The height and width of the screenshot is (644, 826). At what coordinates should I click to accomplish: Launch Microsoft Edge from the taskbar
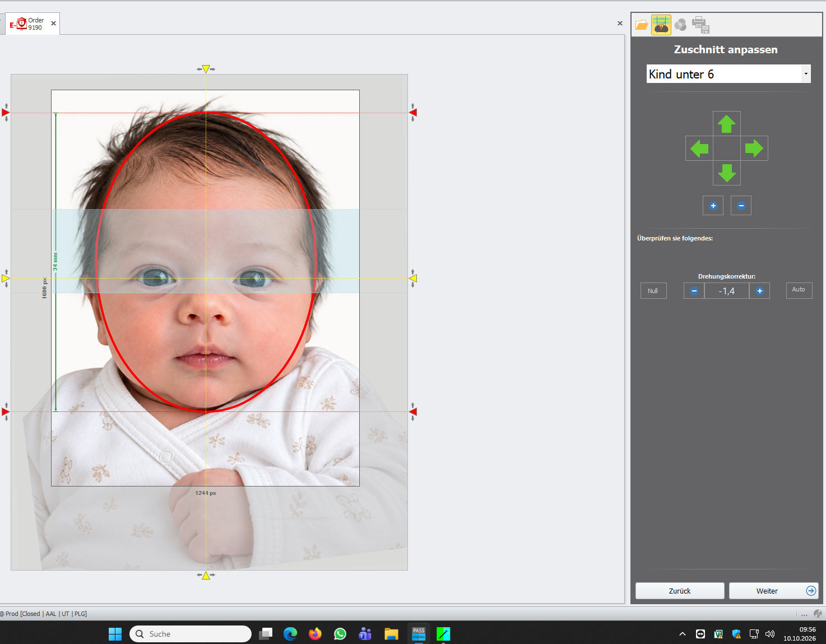[290, 634]
